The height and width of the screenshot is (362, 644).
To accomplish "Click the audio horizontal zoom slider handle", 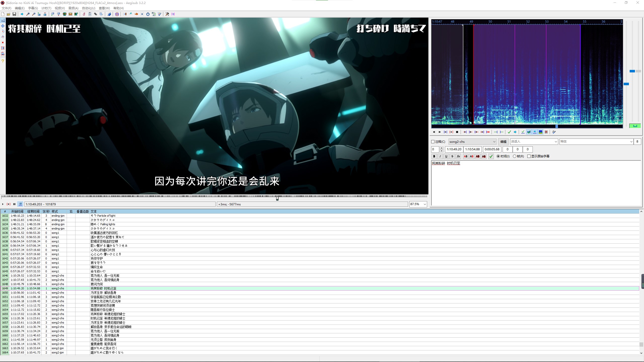I will click(x=626, y=84).
